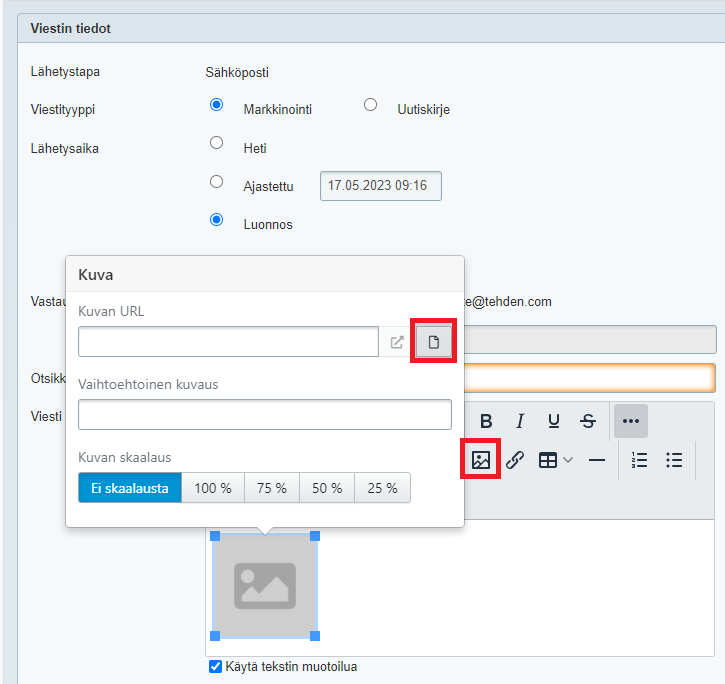The image size is (725, 684).
Task: Open the image URL in new window icon
Action: (397, 342)
